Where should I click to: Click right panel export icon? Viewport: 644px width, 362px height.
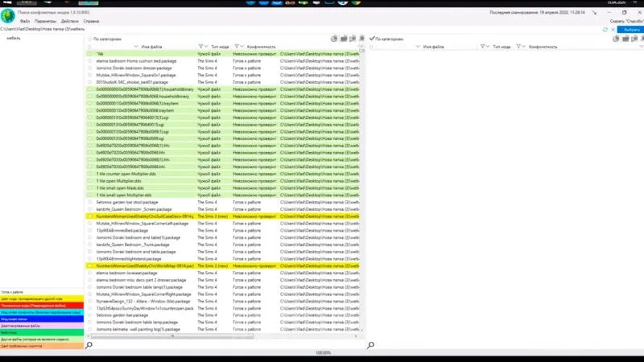(634, 39)
